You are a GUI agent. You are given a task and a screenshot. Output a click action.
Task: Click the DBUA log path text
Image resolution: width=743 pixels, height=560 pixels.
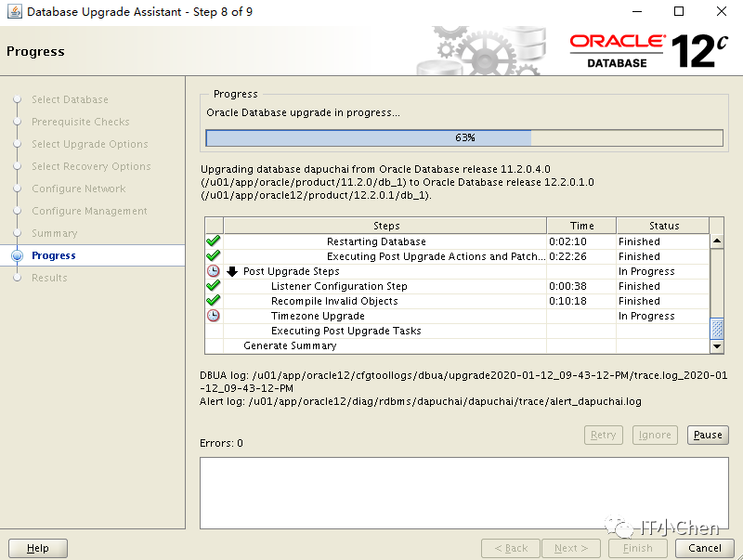pos(463,382)
